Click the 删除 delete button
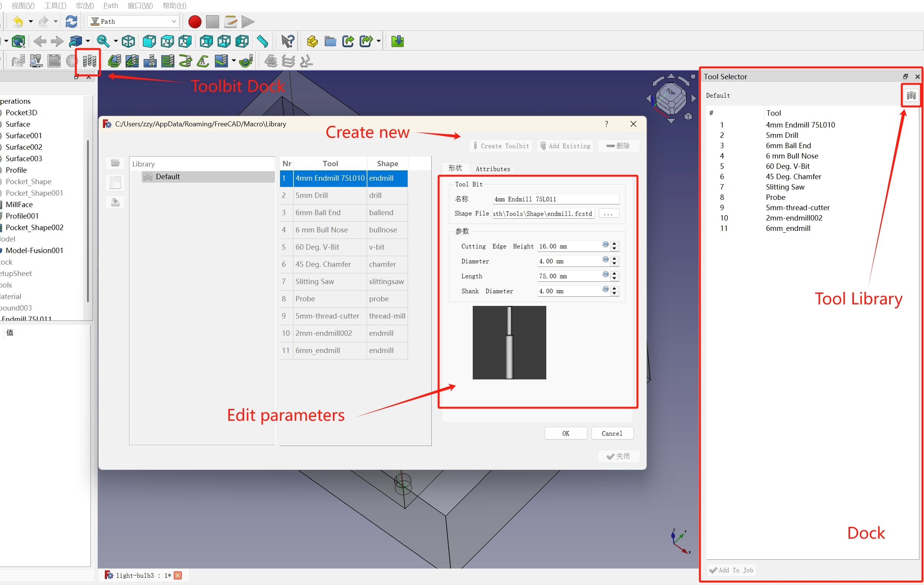The image size is (924, 585). pos(618,146)
